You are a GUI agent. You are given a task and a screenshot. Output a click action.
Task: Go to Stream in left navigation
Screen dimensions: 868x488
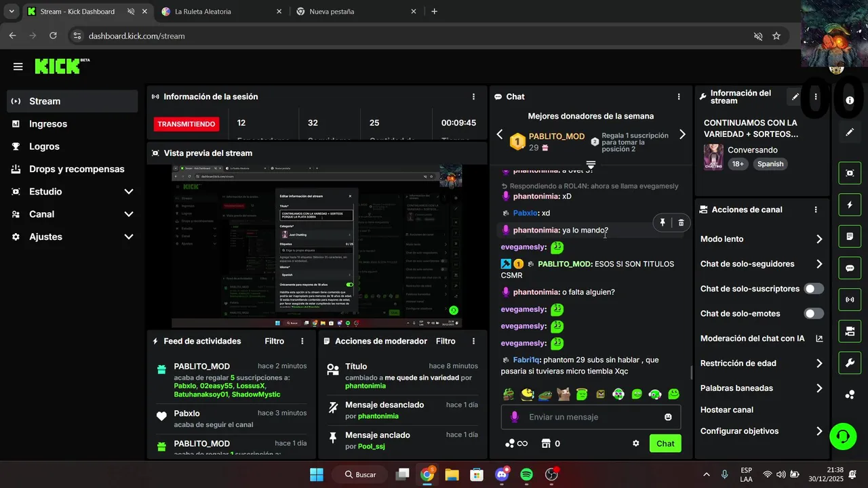[x=72, y=101]
